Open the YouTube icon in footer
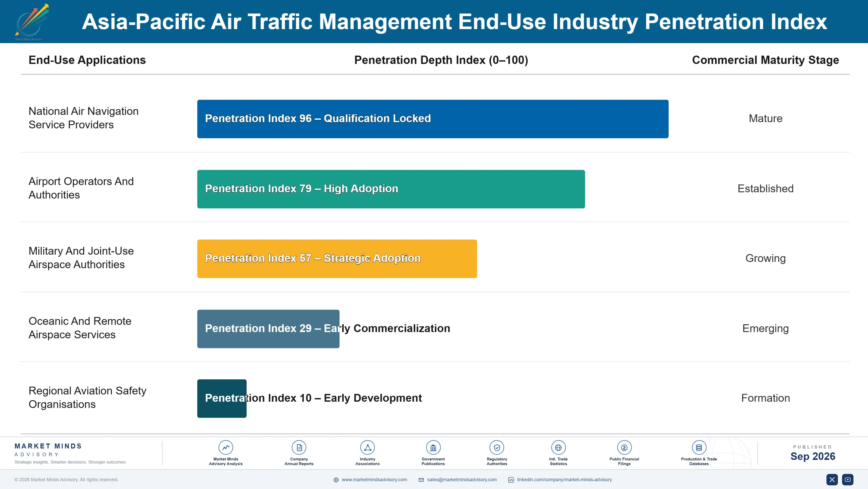Image resolution: width=868 pixels, height=489 pixels. (x=848, y=480)
